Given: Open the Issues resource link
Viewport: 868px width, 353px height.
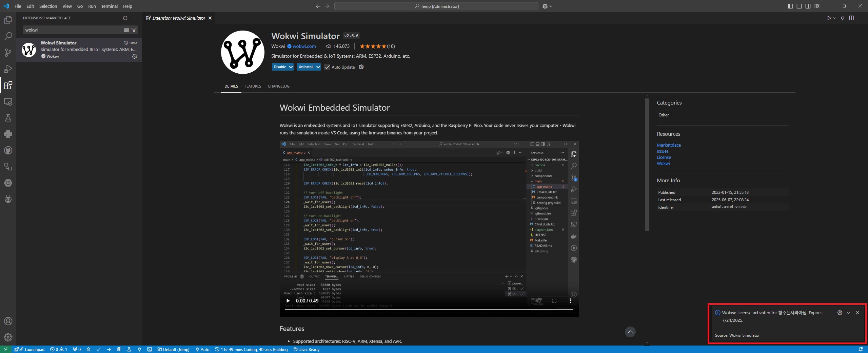Looking at the screenshot, I should click(x=663, y=151).
